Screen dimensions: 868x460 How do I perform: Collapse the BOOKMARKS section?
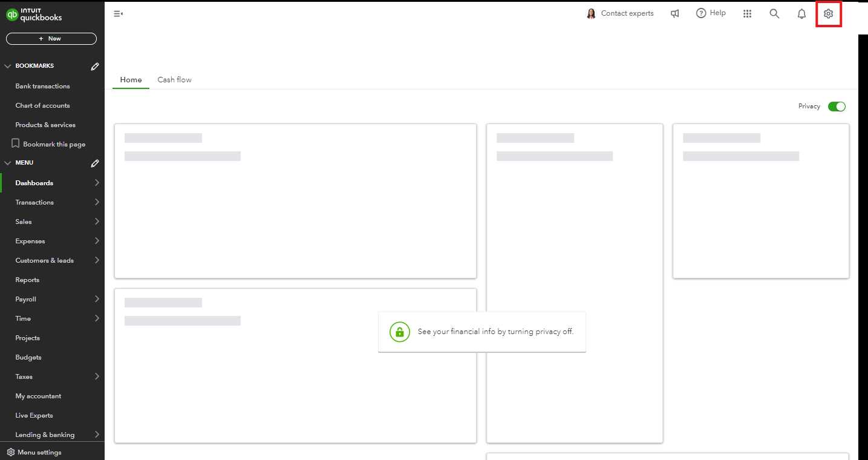tap(8, 66)
